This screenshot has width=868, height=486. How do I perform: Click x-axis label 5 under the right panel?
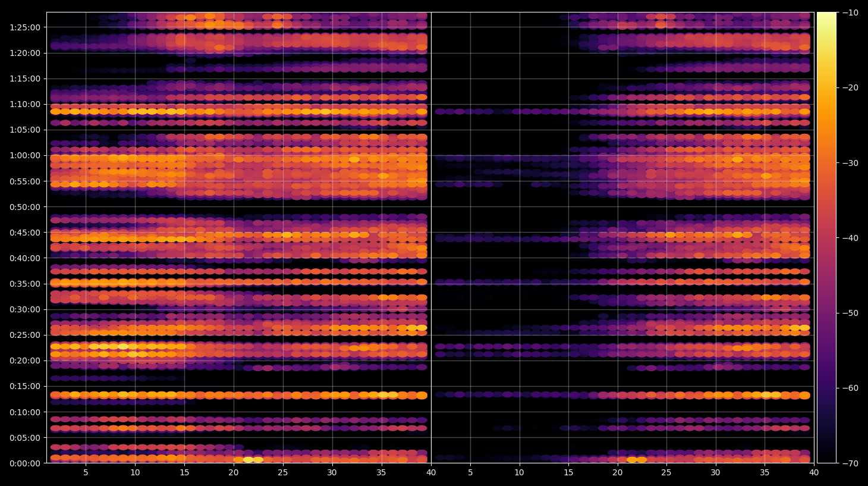(x=470, y=473)
